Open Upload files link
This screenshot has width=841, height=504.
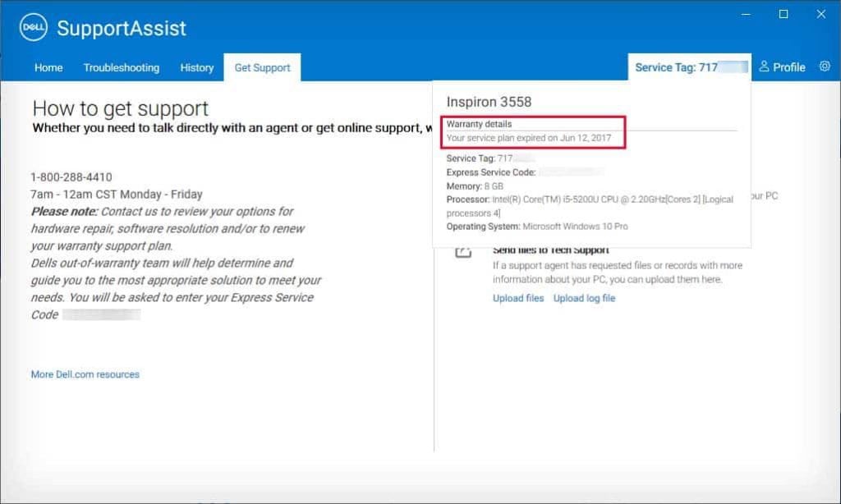coord(517,298)
